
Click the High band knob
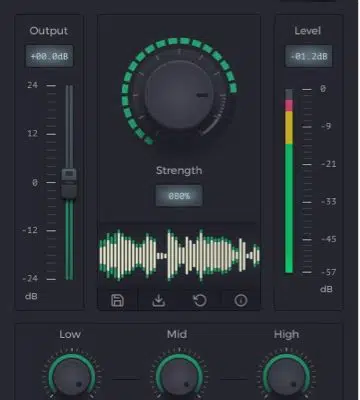287,378
